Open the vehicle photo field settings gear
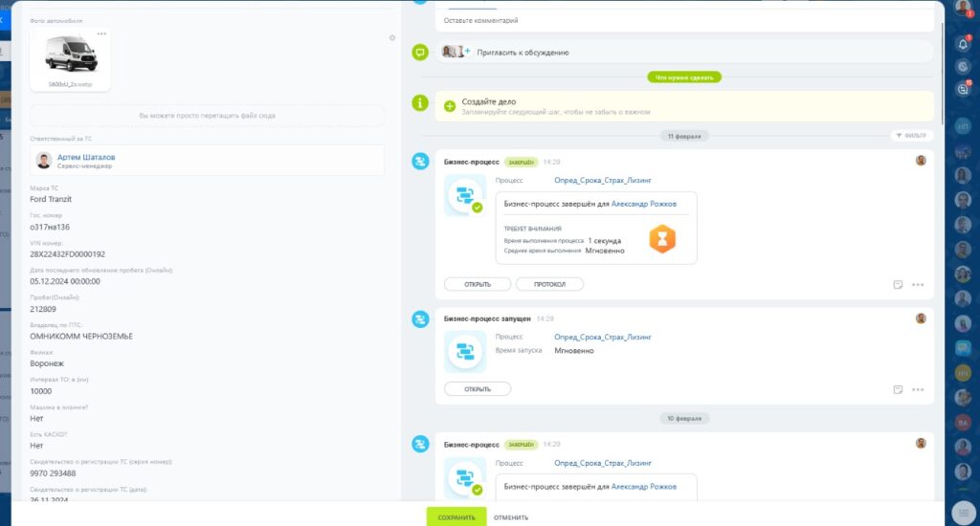 (x=391, y=38)
